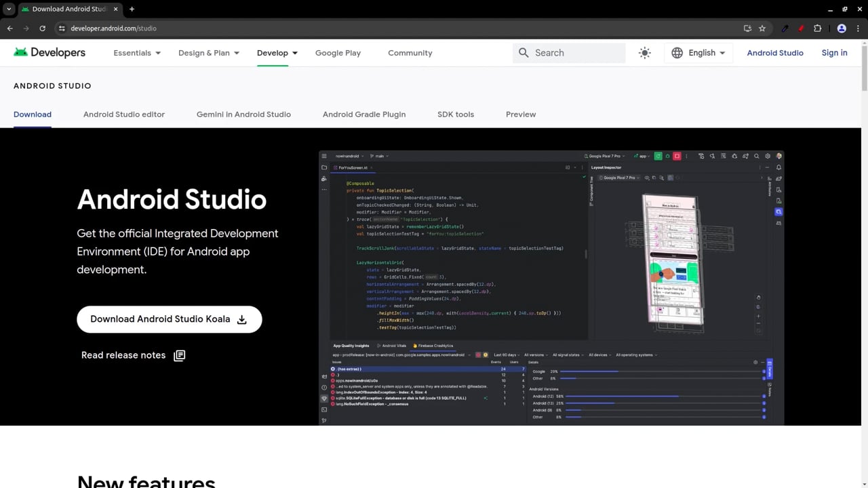Click the Android Studio IDE screenshot image
This screenshot has height=488, width=868.
coord(551,288)
